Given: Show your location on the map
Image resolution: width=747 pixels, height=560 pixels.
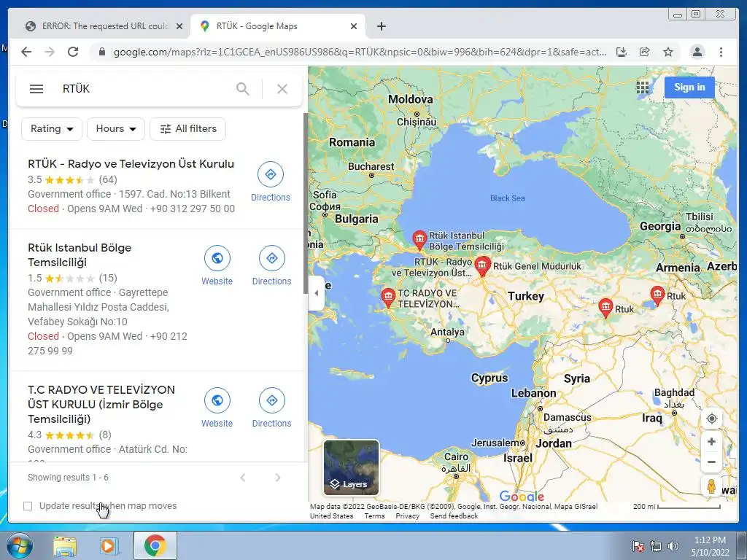Looking at the screenshot, I should click(x=712, y=419).
